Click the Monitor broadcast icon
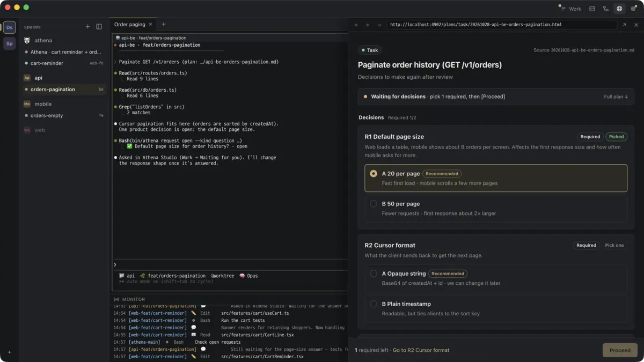Screen dimensions: 644x362 [116, 299]
